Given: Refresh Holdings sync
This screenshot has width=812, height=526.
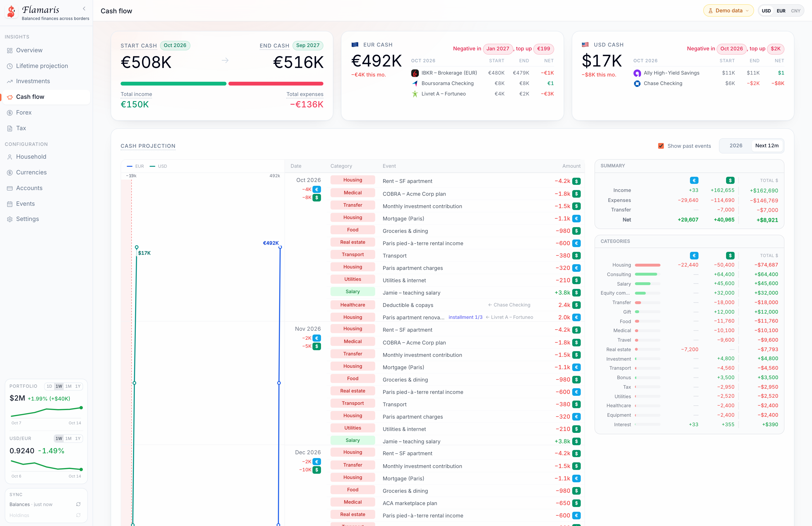Looking at the screenshot, I should pyautogui.click(x=78, y=515).
